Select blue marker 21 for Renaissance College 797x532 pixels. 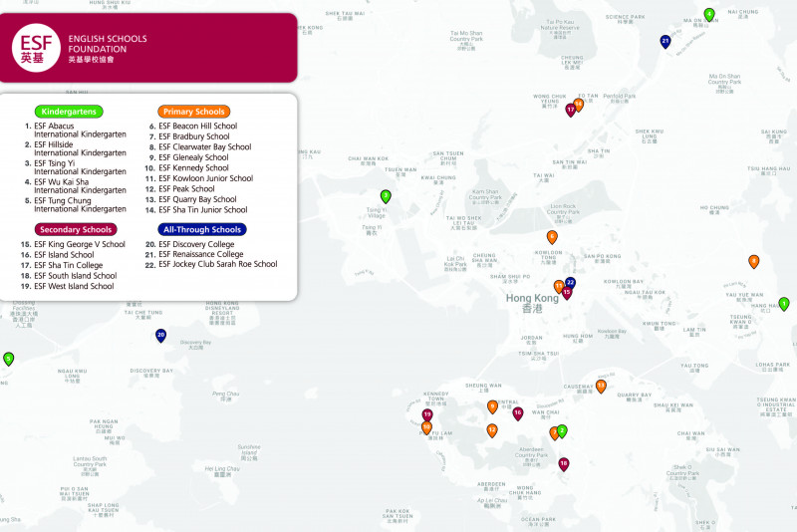tap(665, 42)
